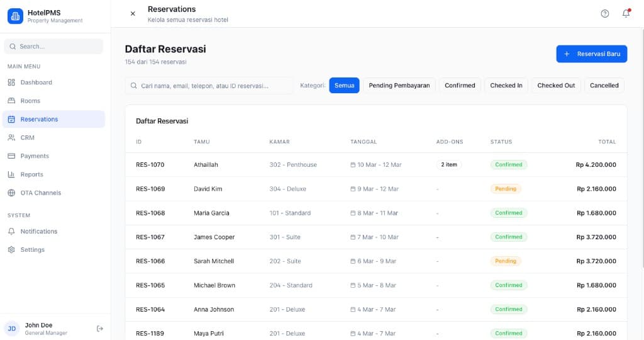644x340 pixels.
Task: Navigate to Payments section
Action: pos(34,156)
